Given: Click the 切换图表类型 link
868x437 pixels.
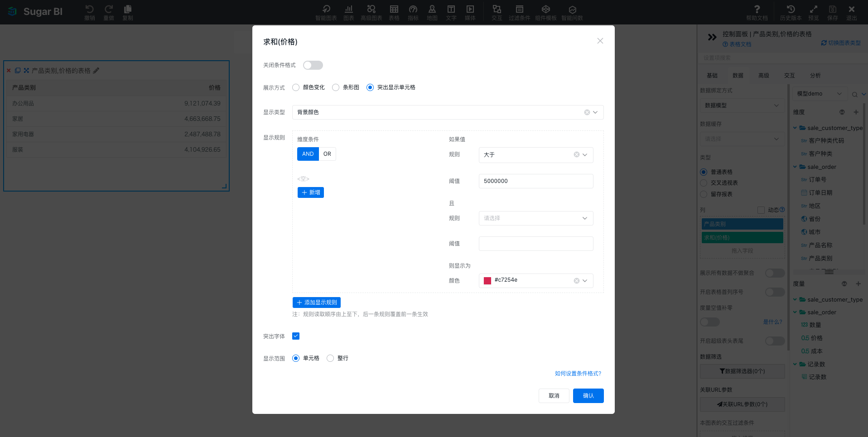Looking at the screenshot, I should pos(841,43).
